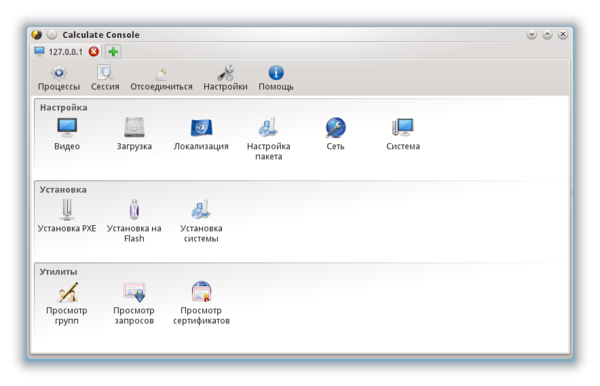
Task: Select the Система icon
Action: point(403,134)
